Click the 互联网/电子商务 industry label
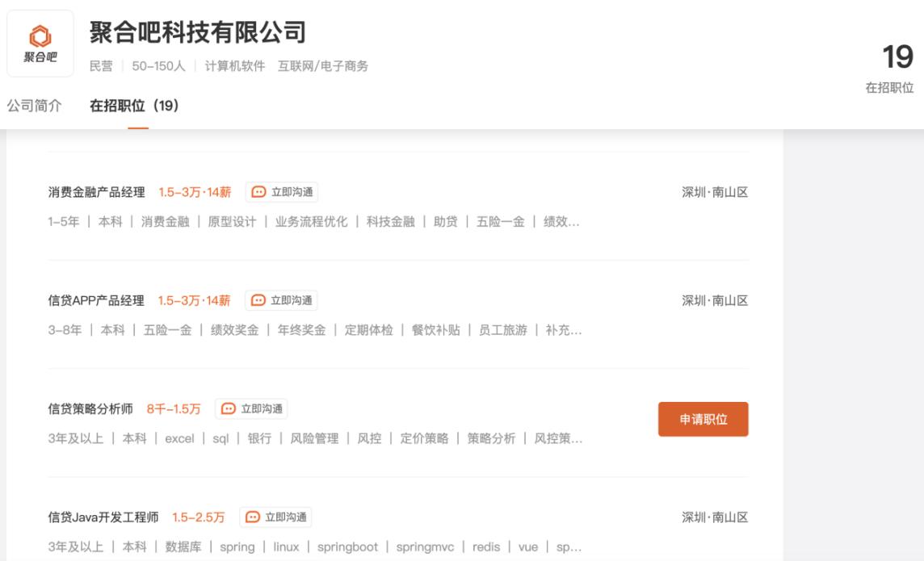924x561 pixels. point(323,66)
